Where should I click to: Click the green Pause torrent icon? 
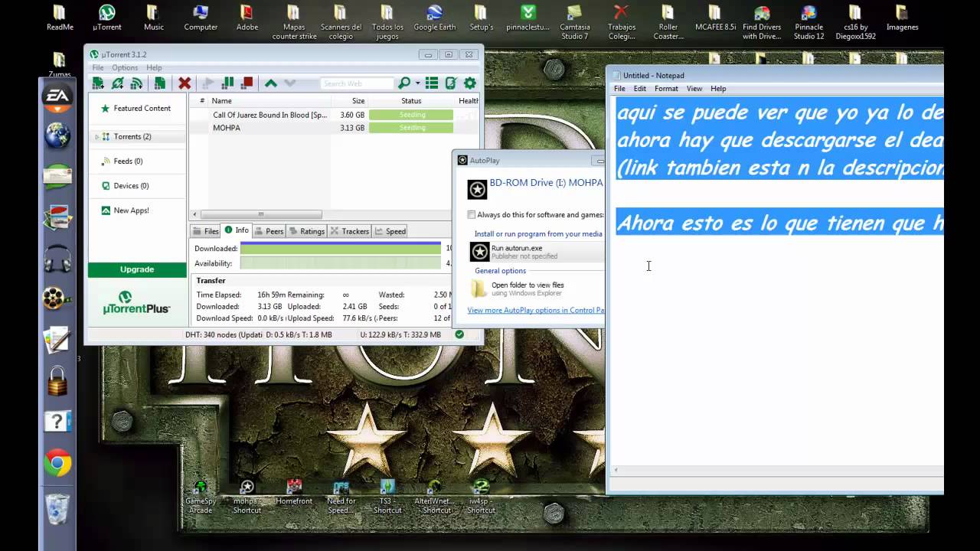[227, 83]
